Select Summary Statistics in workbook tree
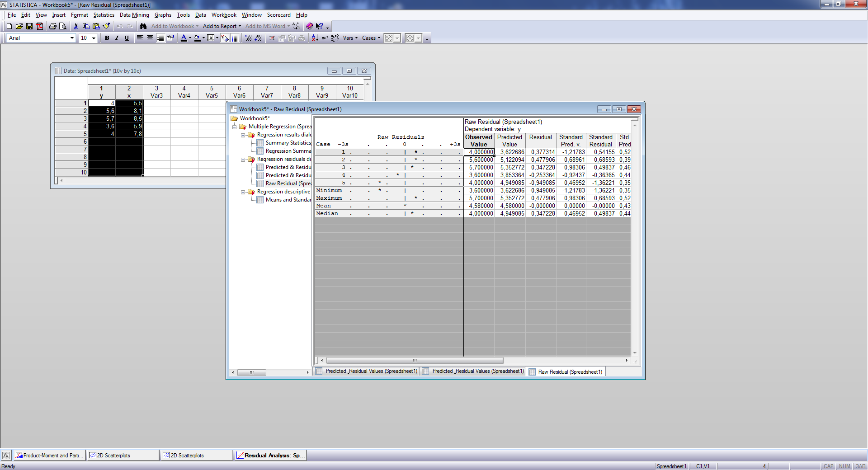868x470 pixels. 288,143
